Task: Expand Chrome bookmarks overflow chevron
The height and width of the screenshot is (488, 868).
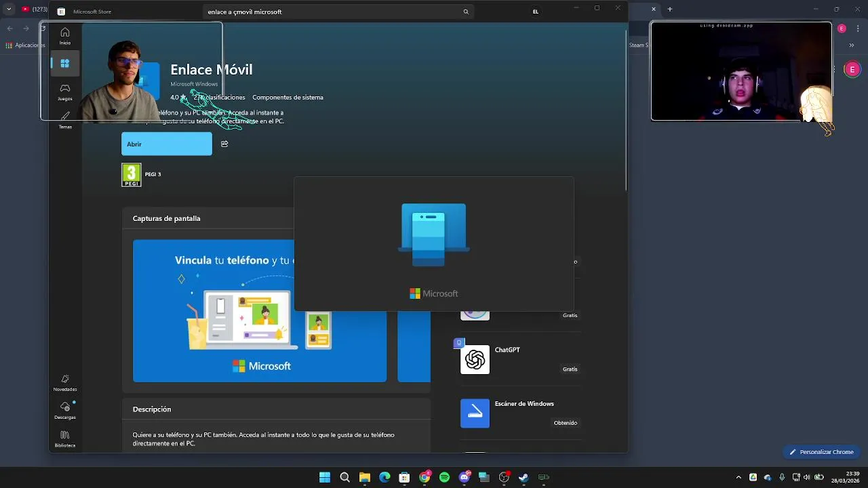Action: tap(851, 45)
